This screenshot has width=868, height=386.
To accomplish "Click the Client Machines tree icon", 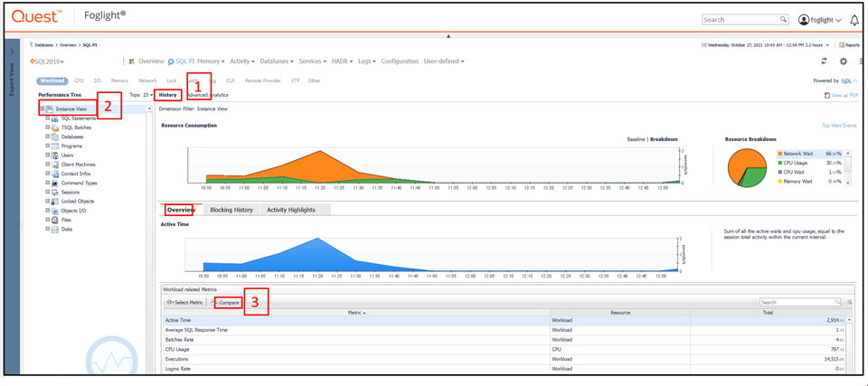I will 55,165.
